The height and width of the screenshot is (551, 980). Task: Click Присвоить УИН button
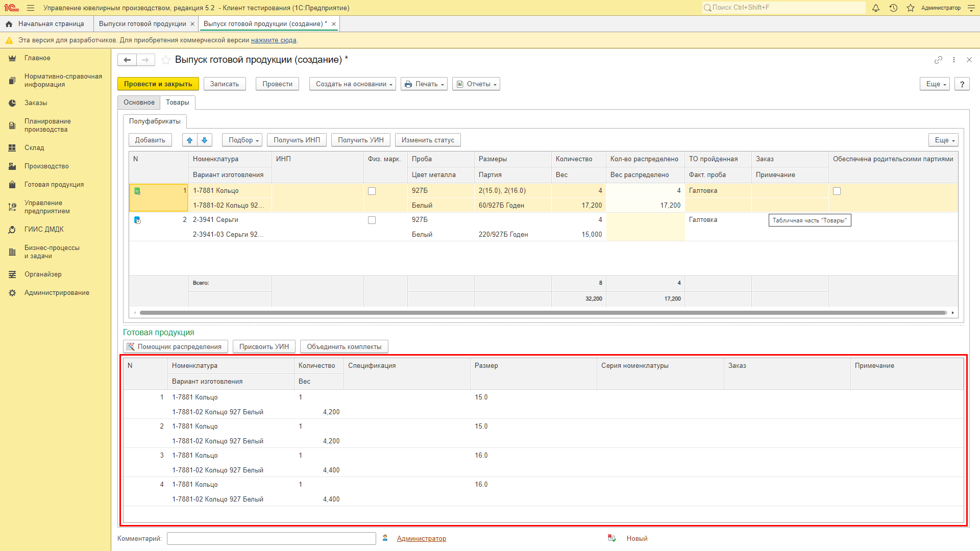264,347
